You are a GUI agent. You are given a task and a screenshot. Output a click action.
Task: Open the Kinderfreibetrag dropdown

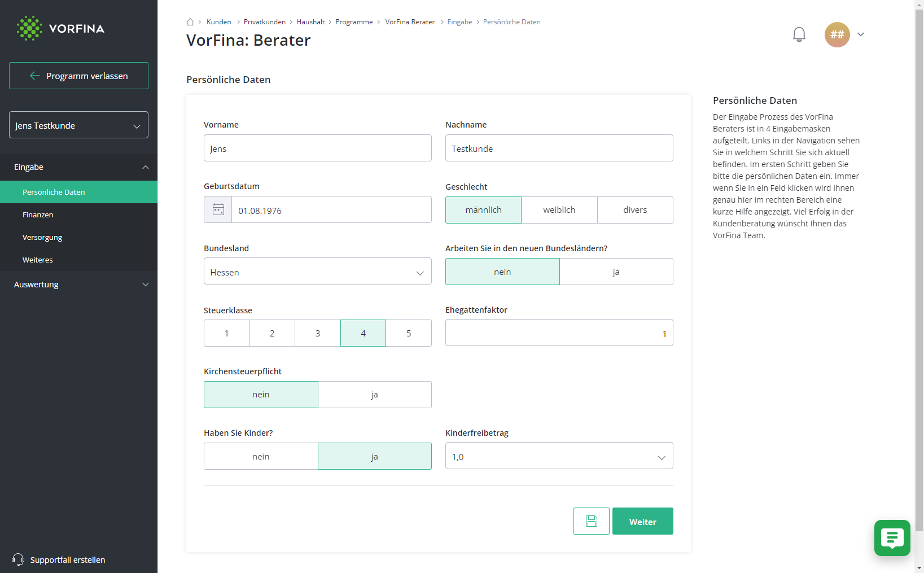click(x=559, y=456)
